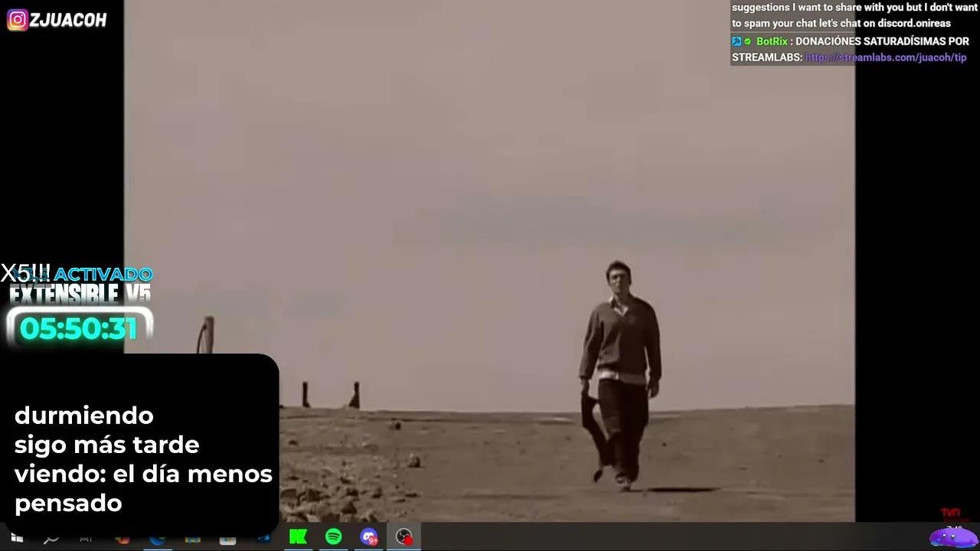Click the "sigo más tarde" text line
This screenshot has width=980, height=551.
coord(107,445)
